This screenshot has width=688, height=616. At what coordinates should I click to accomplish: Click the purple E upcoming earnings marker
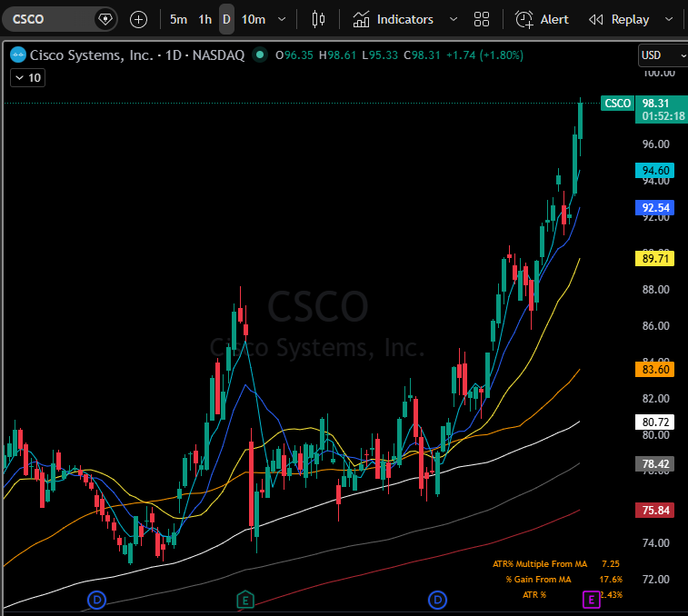click(591, 600)
